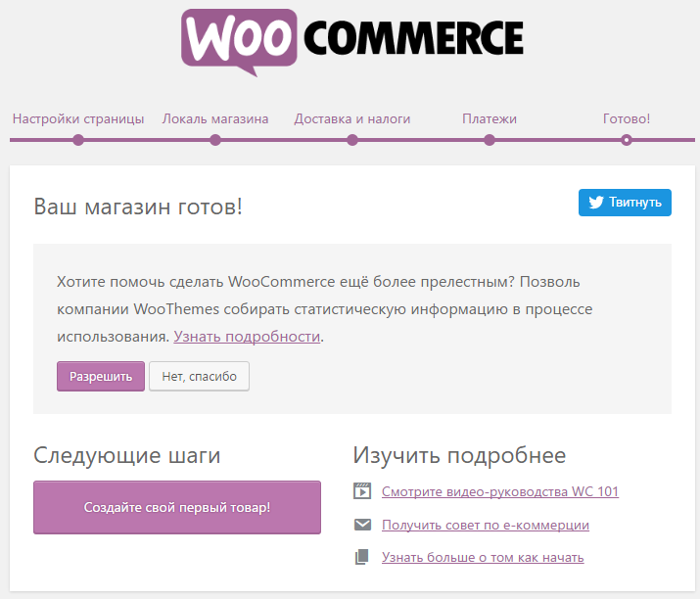Allow tracking with Разрешить button
700x599 pixels.
[x=101, y=376]
